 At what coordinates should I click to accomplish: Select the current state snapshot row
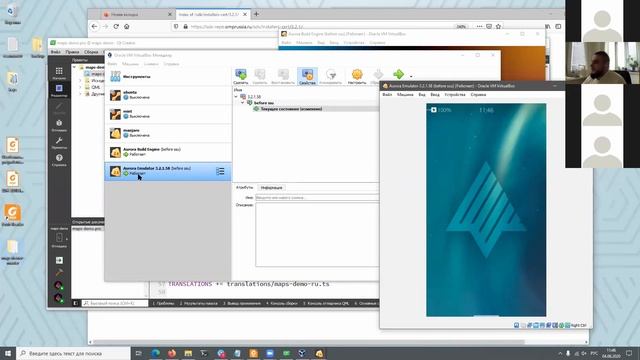316,109
